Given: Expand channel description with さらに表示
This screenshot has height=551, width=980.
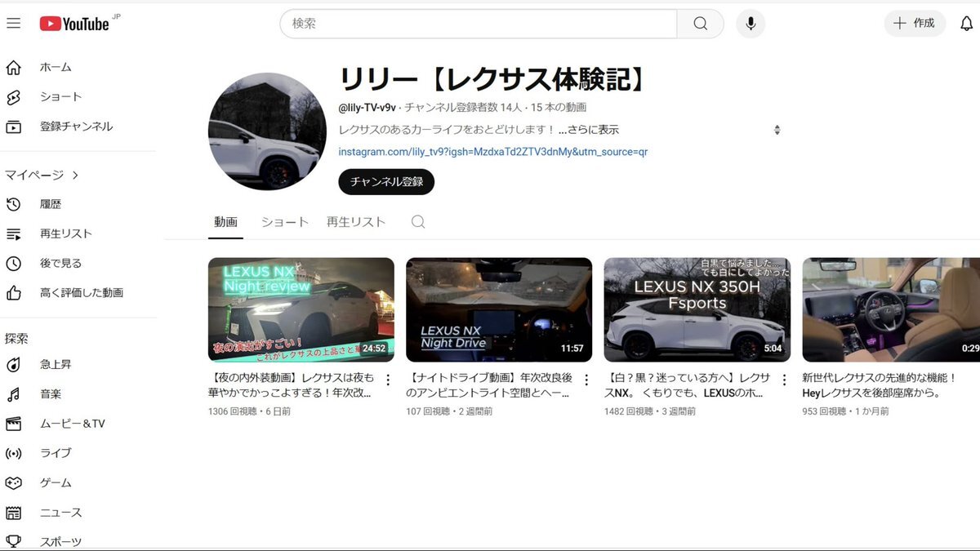Looking at the screenshot, I should (588, 130).
